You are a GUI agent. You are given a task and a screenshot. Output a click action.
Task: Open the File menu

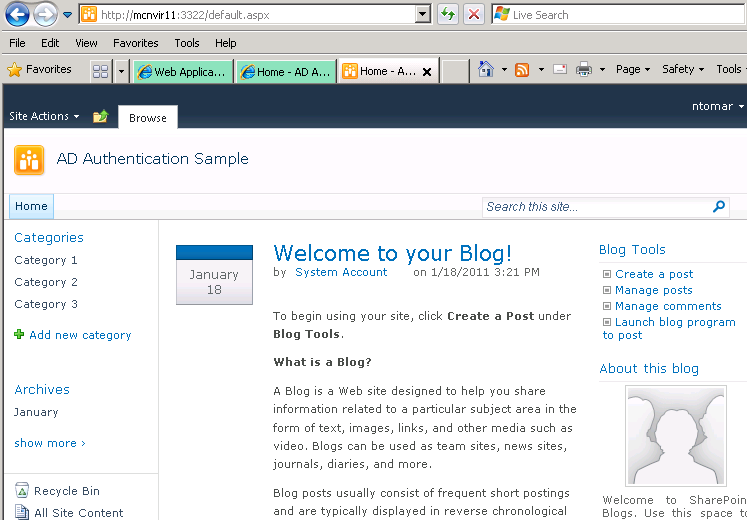click(x=17, y=43)
